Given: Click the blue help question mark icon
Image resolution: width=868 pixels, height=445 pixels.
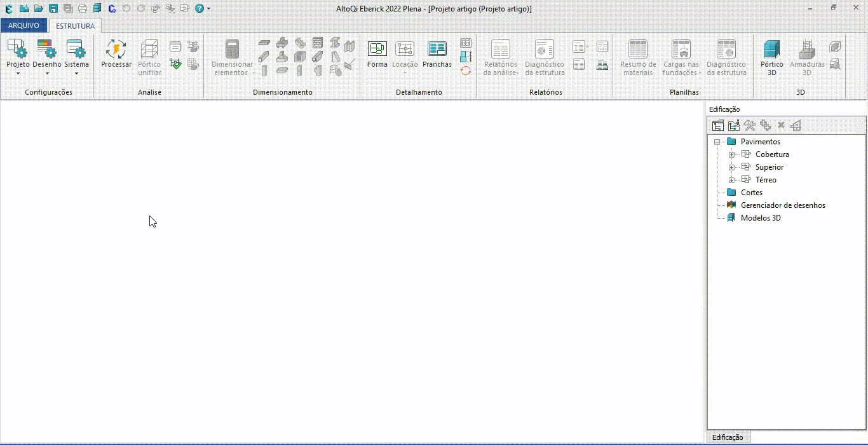Looking at the screenshot, I should pos(200,9).
